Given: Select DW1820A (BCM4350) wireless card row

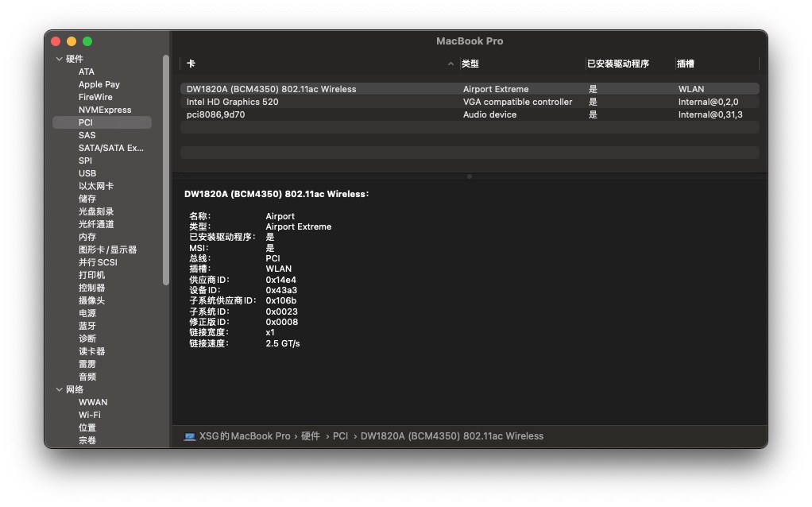Looking at the screenshot, I should [x=271, y=89].
